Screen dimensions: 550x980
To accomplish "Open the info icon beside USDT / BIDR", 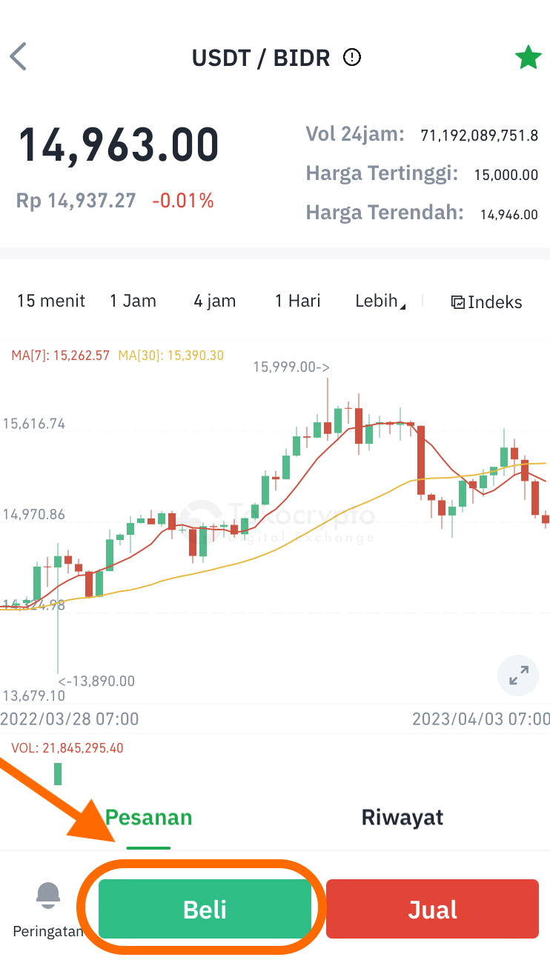I will 352,57.
